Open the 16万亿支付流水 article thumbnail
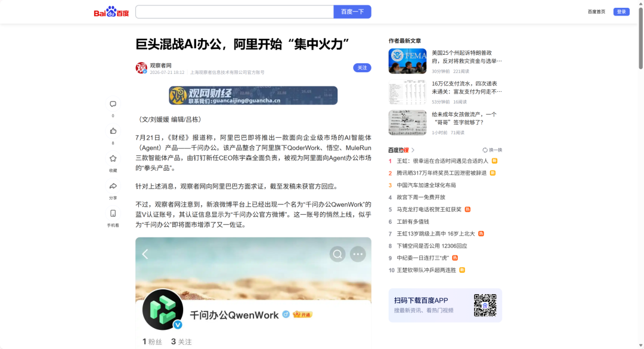Viewport: 644px width, 349px height. point(407,92)
